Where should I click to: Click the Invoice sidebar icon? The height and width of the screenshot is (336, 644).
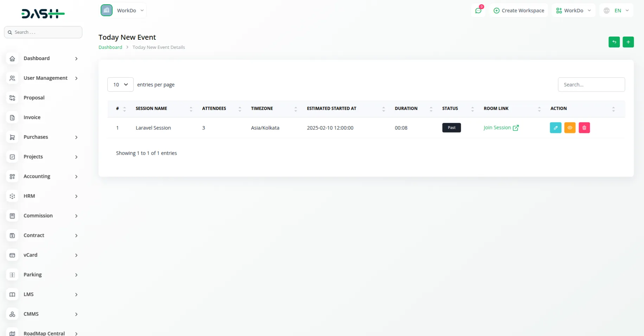[x=12, y=117]
